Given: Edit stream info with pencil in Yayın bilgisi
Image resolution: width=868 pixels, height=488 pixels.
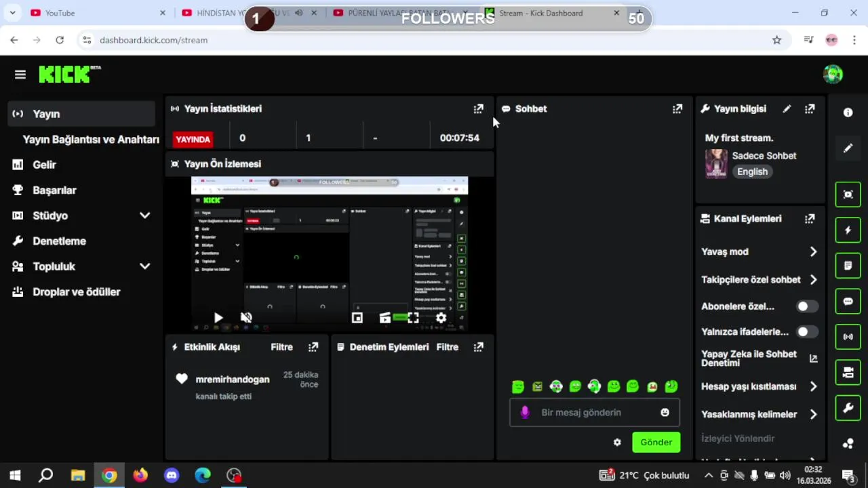Looking at the screenshot, I should [787, 108].
